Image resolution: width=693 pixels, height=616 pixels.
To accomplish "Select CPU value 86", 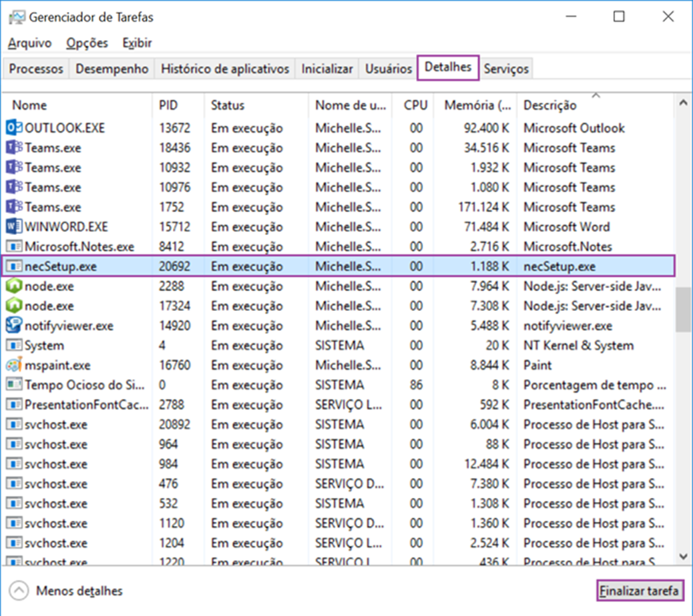I will pyautogui.click(x=416, y=385).
